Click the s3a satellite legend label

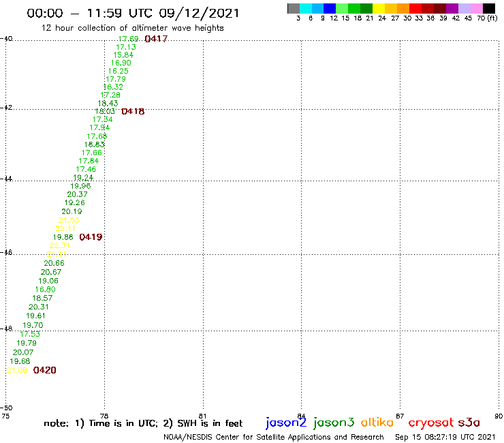click(x=469, y=423)
